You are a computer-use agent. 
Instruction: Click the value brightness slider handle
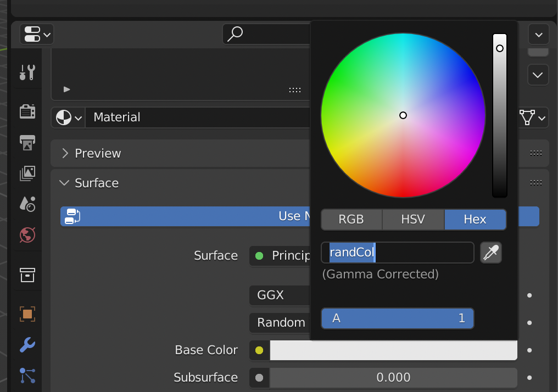click(x=500, y=48)
